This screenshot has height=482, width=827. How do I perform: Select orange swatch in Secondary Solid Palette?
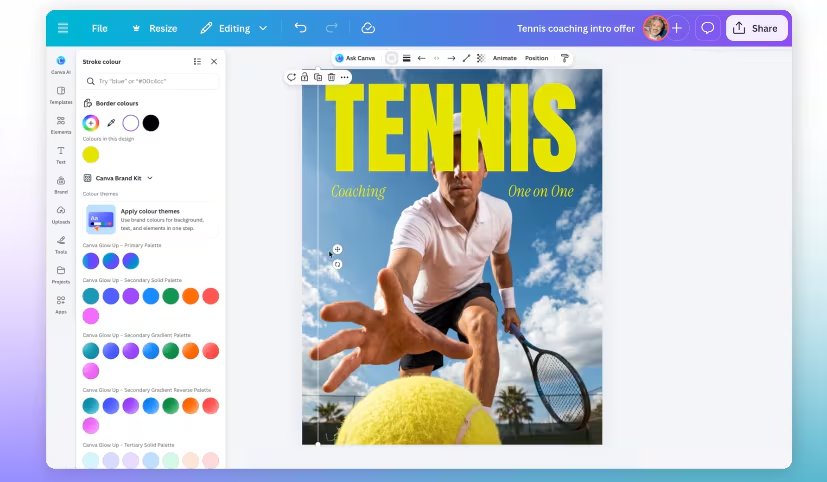[x=190, y=296]
